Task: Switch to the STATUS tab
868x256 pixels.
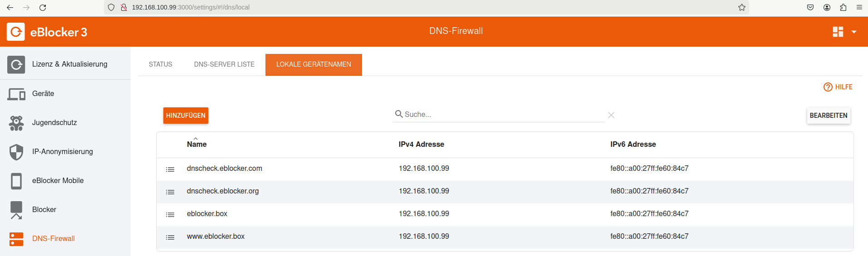Action: point(161,64)
